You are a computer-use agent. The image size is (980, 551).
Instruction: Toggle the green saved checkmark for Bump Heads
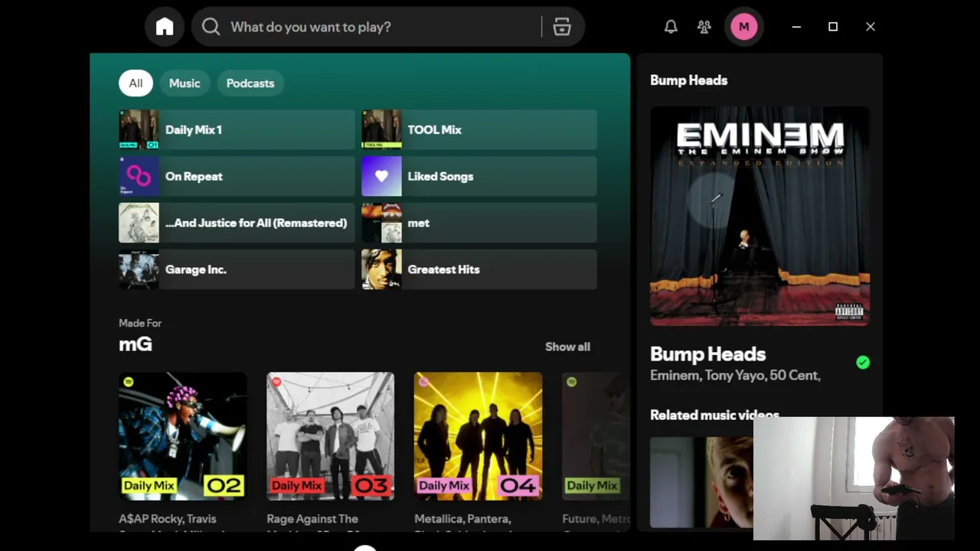pyautogui.click(x=863, y=363)
